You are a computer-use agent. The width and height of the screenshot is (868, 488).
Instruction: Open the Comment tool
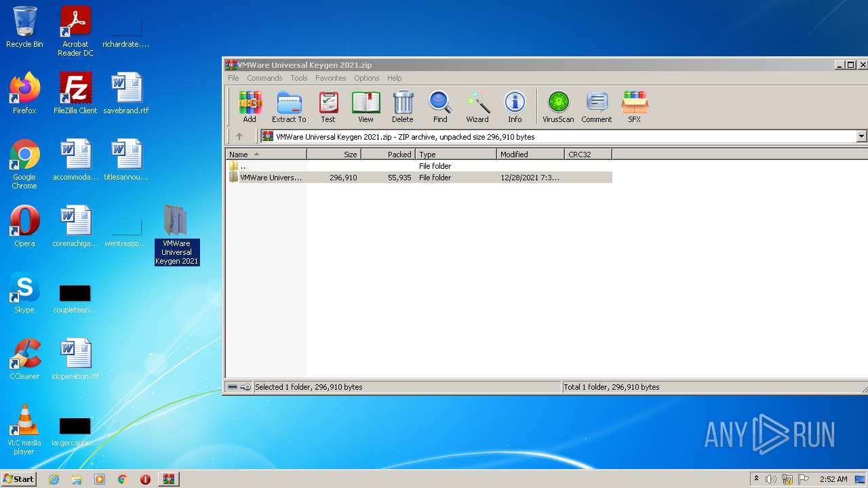pos(597,106)
